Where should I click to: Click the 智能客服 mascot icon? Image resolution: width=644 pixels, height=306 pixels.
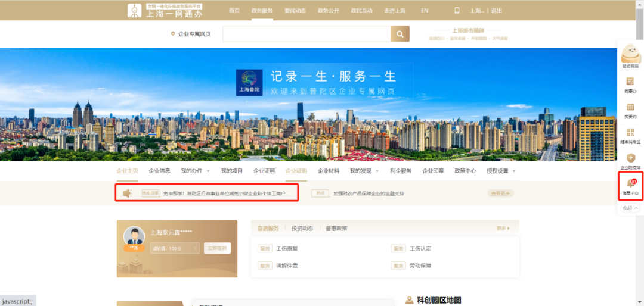click(630, 55)
